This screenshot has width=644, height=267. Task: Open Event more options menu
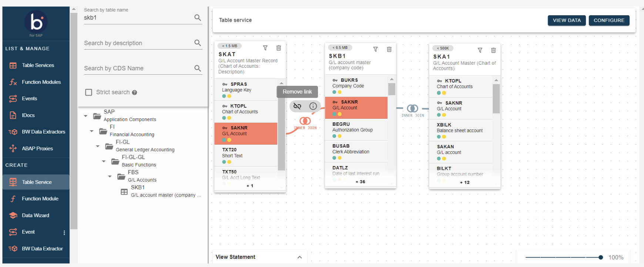click(64, 233)
